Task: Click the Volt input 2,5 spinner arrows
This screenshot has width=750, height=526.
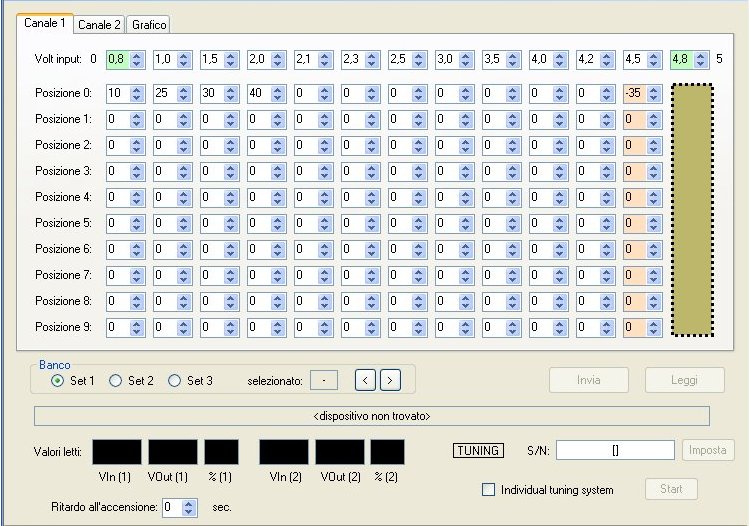Action: [x=419, y=59]
